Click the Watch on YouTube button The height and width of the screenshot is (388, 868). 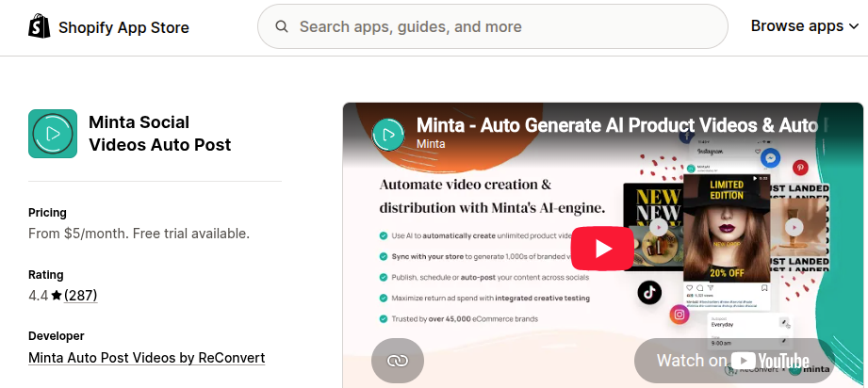point(733,361)
